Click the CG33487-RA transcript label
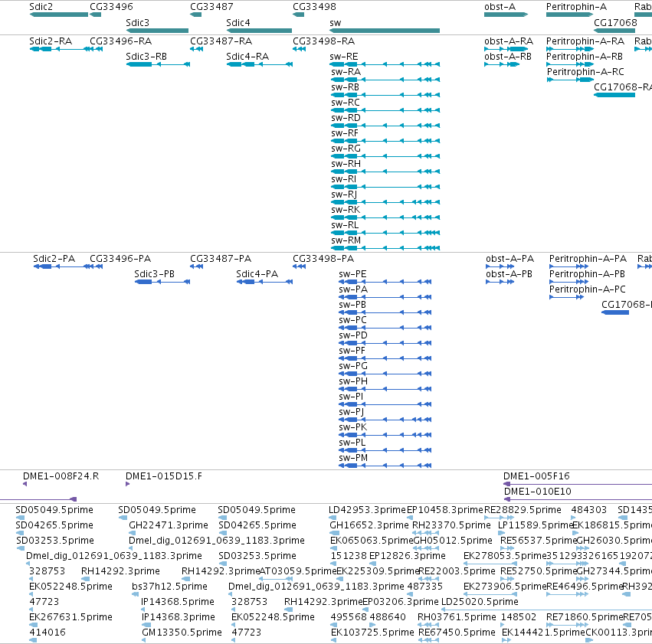 click(x=221, y=41)
